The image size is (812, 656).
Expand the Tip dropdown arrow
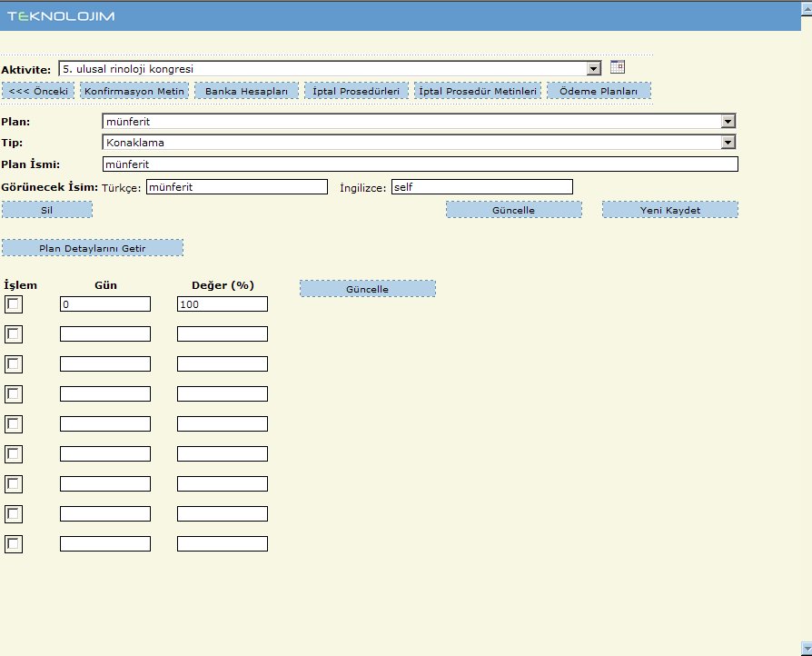click(728, 142)
